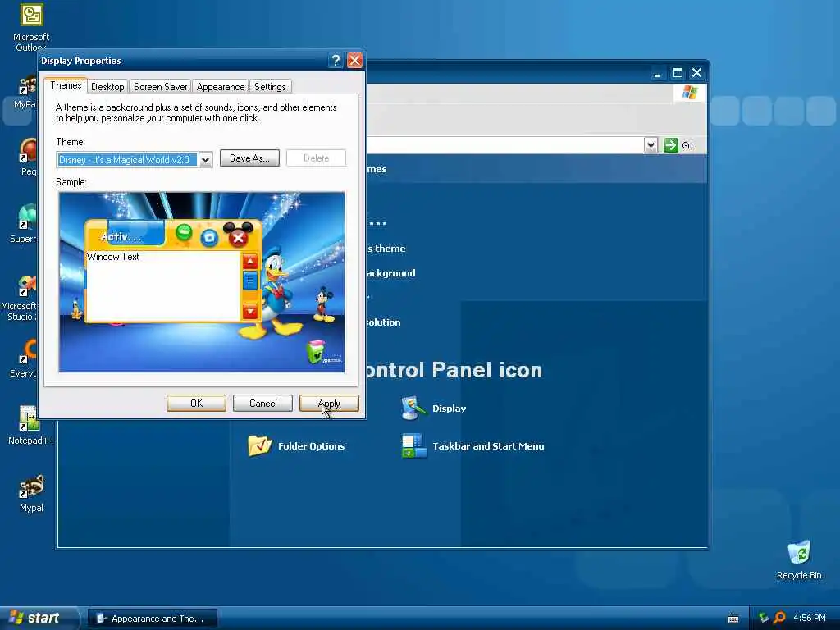Click the network icon in system tray
The image size is (840, 630).
point(764,618)
